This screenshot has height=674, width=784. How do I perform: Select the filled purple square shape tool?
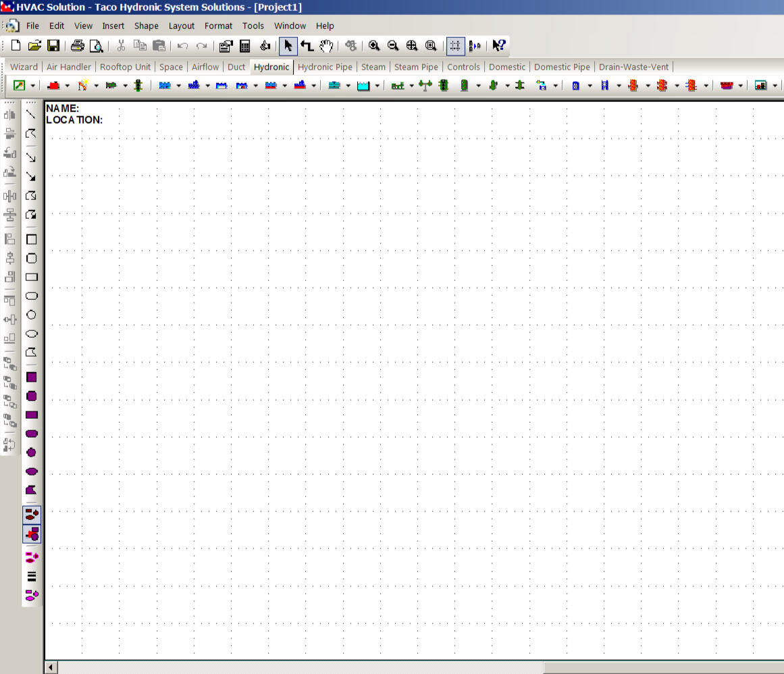click(x=32, y=377)
